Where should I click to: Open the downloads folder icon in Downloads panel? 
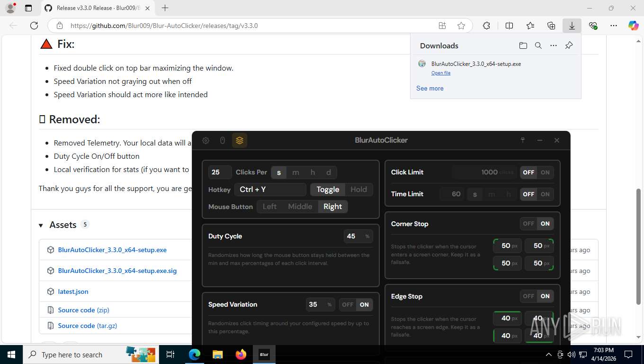click(x=523, y=45)
